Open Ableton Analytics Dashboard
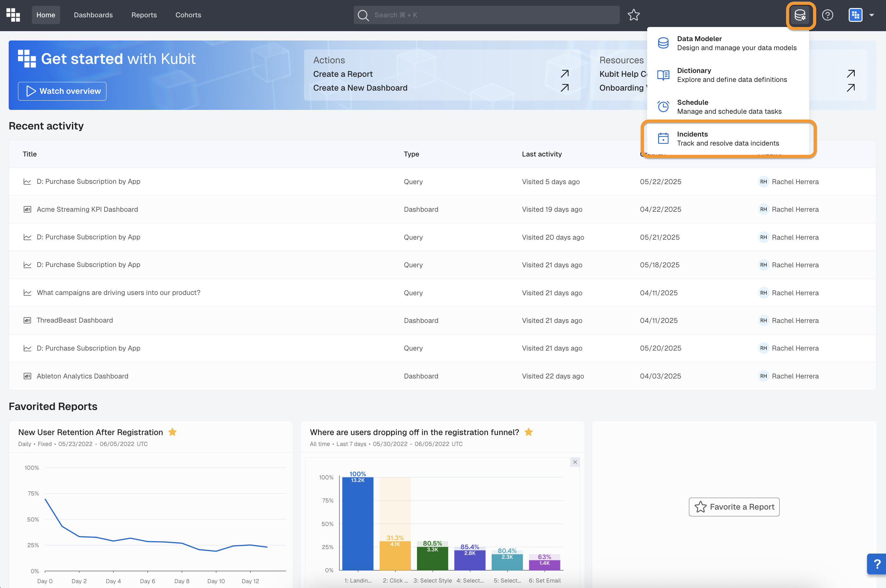 pos(83,376)
